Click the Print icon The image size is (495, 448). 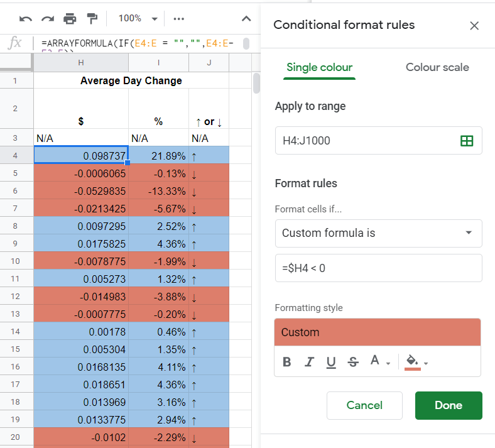[70, 19]
